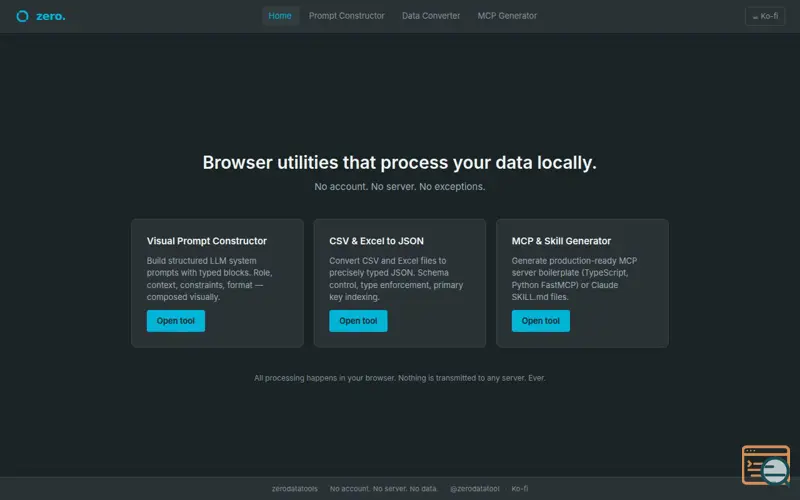Click the main headline about browser utilities
Viewport: 800px width, 500px height.
click(399, 163)
